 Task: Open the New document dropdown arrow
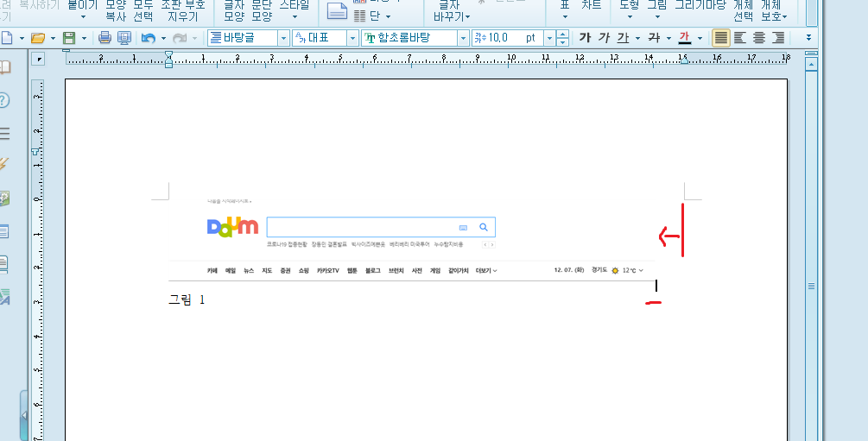[x=22, y=38]
